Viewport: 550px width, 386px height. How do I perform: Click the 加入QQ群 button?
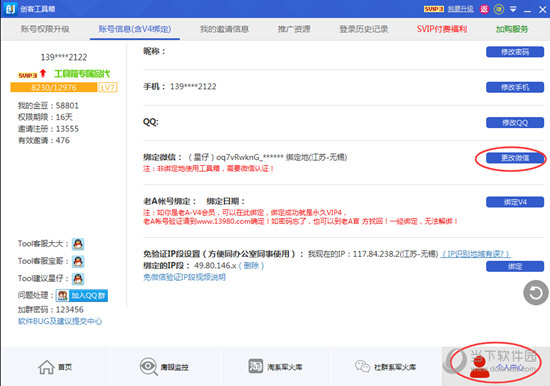82,295
